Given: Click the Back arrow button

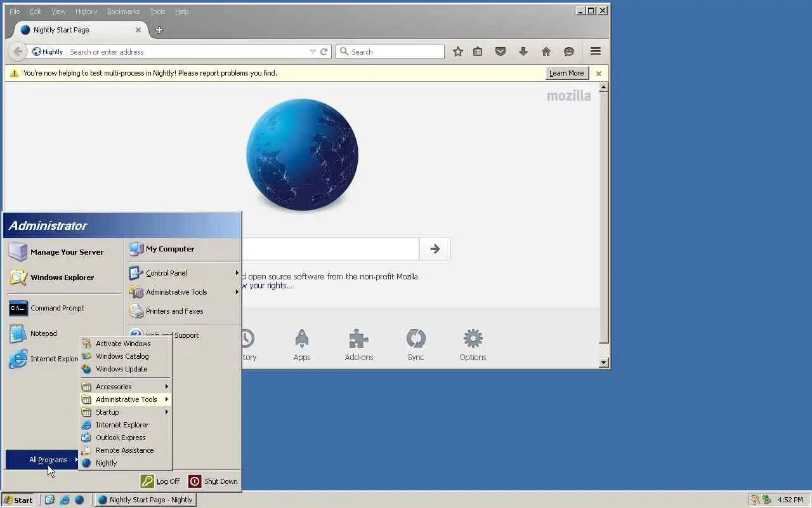Looking at the screenshot, I should 18,51.
